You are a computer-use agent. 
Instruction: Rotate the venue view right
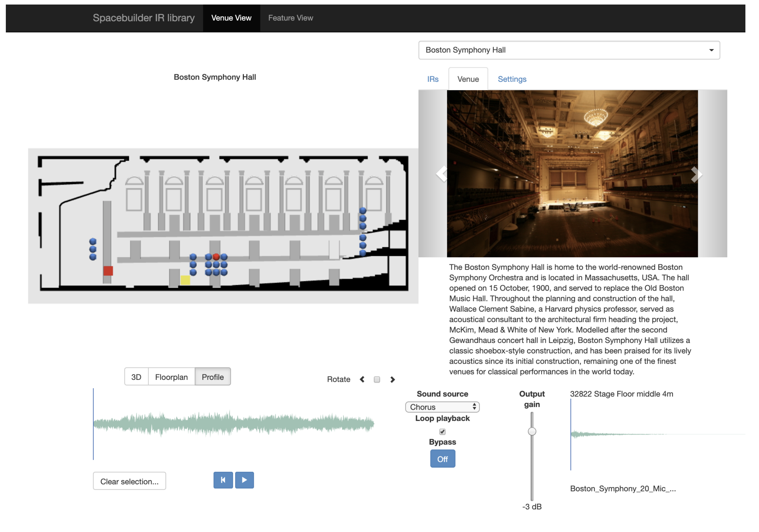click(392, 379)
